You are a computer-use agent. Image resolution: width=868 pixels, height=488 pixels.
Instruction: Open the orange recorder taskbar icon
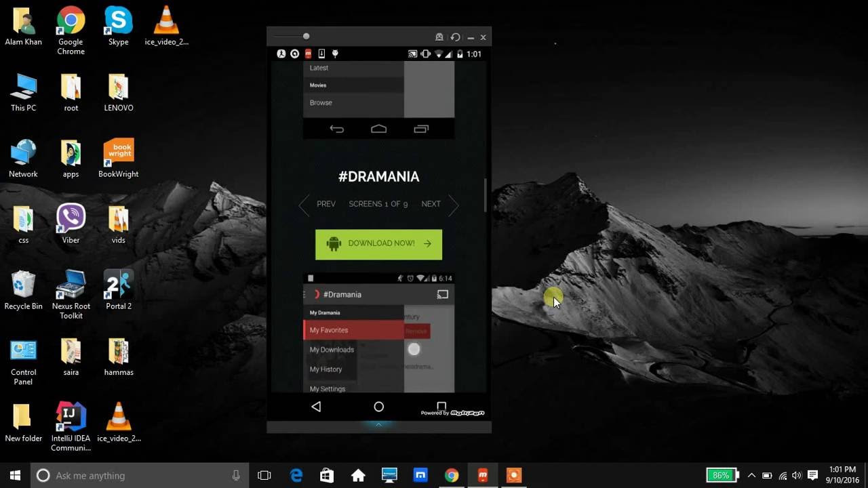click(x=514, y=475)
